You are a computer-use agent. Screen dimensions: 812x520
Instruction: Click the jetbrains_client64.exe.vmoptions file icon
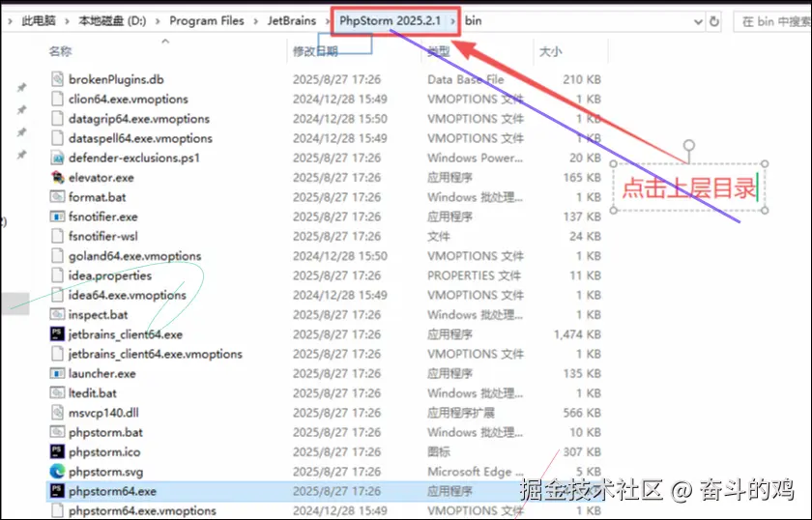pos(57,354)
